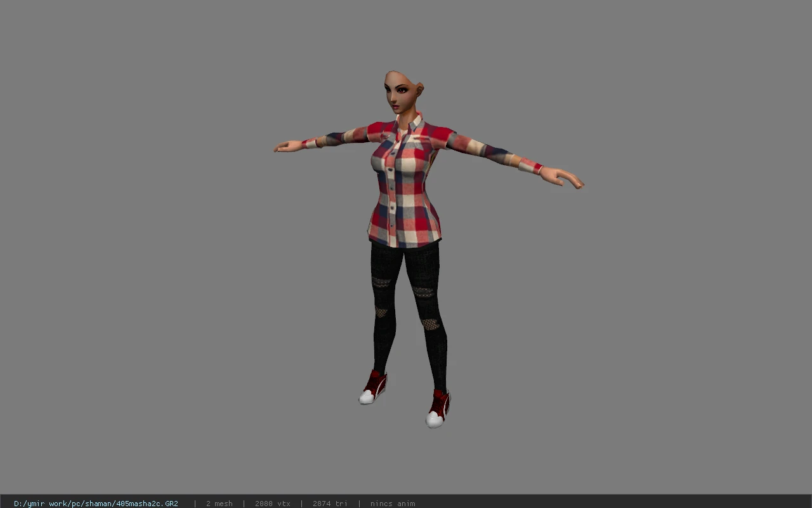Click the '2874 tri' triangle count
This screenshot has height=508, width=812.
coord(330,504)
